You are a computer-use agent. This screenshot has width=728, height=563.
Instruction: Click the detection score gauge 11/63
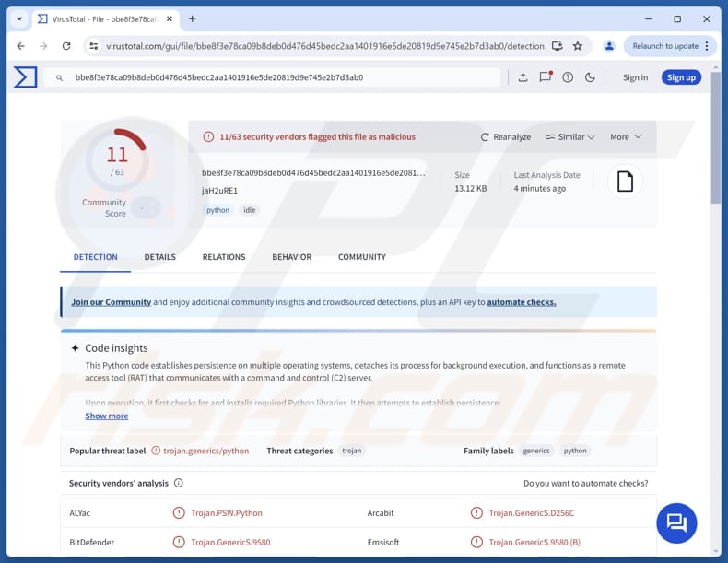(x=116, y=159)
